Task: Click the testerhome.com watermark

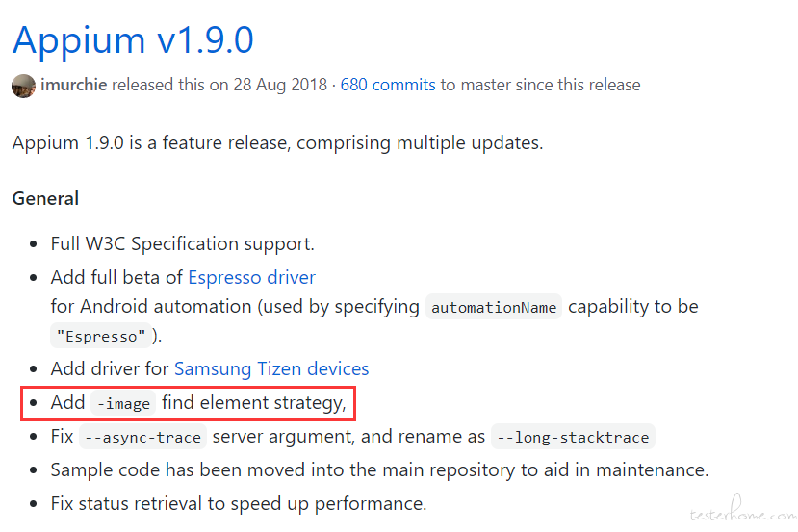Action: pos(742,510)
